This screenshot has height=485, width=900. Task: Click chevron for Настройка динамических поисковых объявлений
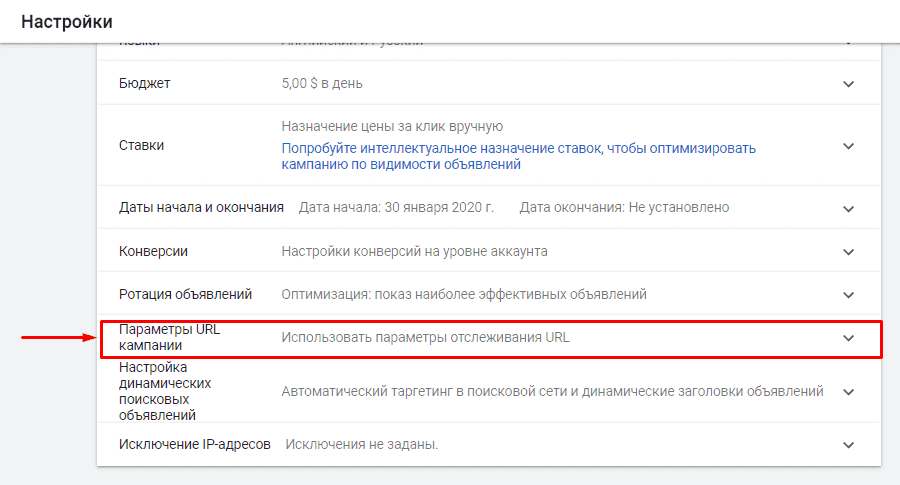848,391
